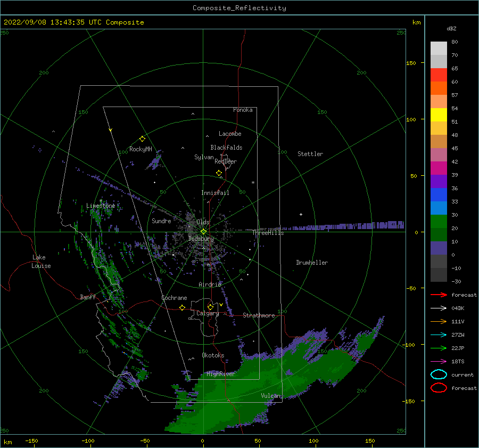Click the Banff label
The width and height of the screenshot is (479, 448).
[x=88, y=297]
